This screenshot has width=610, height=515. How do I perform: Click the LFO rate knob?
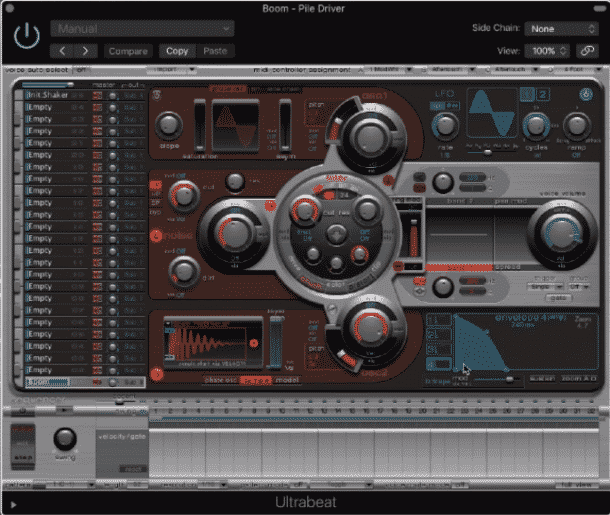445,125
